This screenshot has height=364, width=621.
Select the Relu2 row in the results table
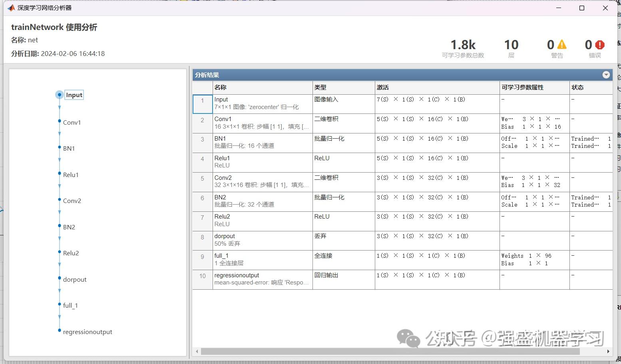(402, 221)
